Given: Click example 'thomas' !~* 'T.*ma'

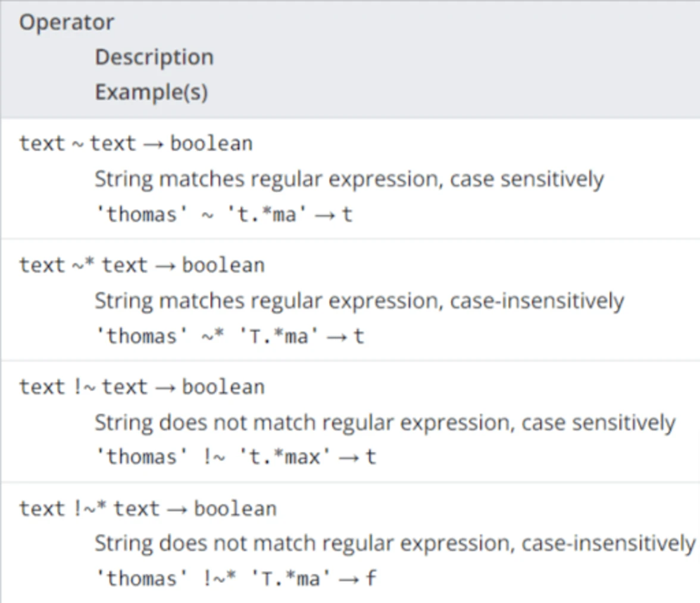Looking at the screenshot, I should coord(213,579).
